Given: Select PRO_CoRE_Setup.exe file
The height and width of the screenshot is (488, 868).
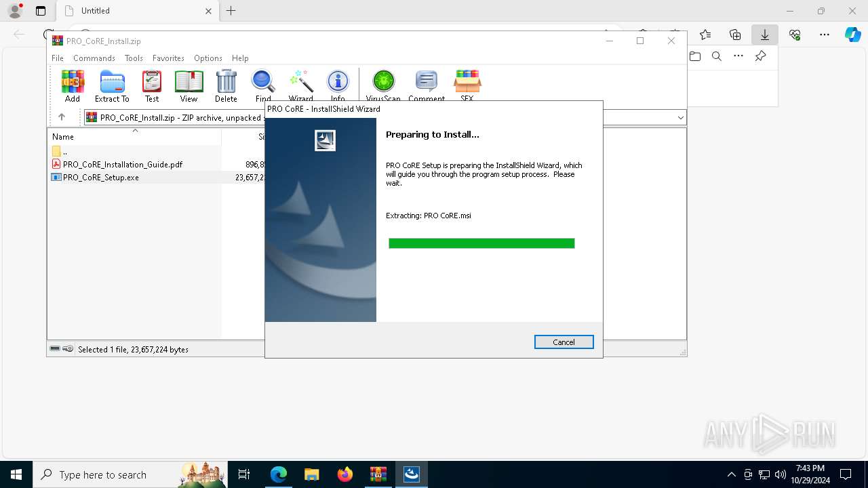Looking at the screenshot, I should 101,178.
